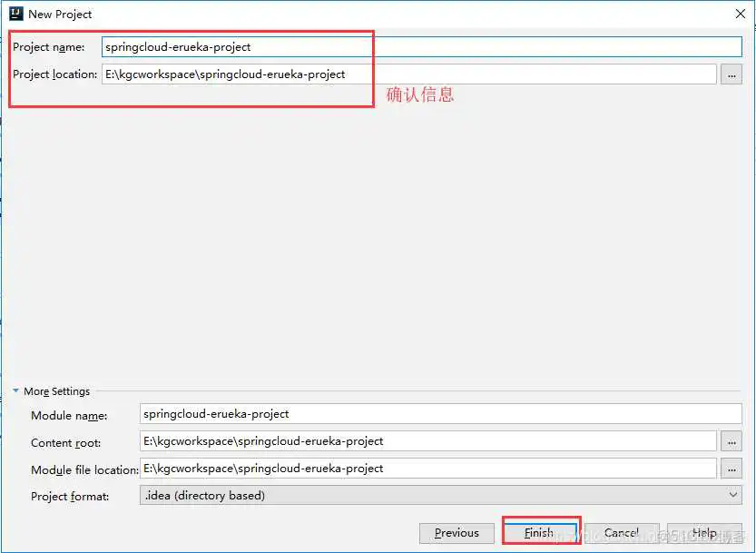
Task: Browse for Content root folder
Action: pyautogui.click(x=731, y=441)
